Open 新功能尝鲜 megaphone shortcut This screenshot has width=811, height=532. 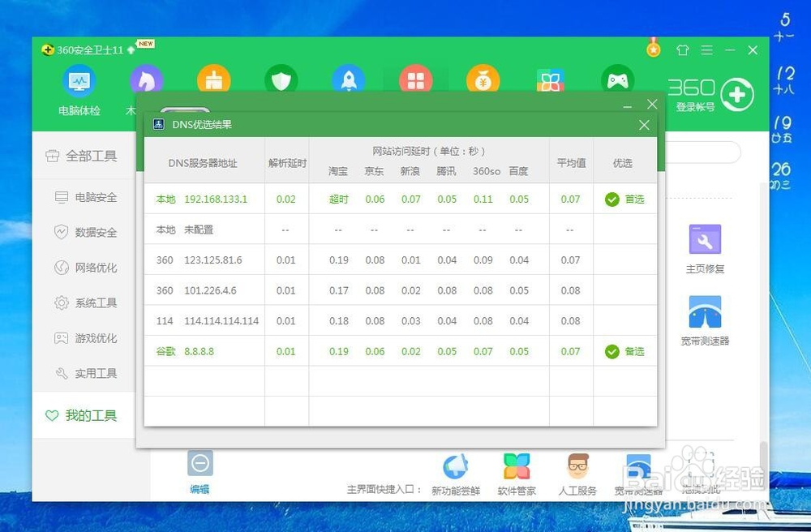point(456,474)
